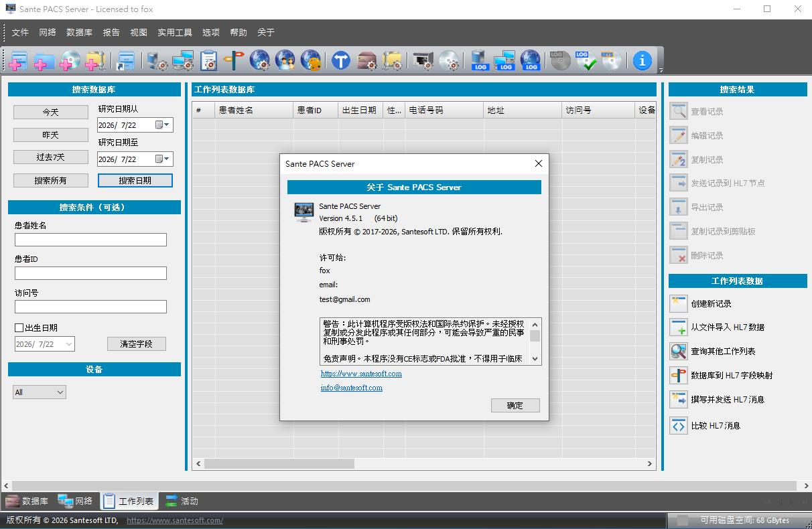The height and width of the screenshot is (529, 812).
Task: Click 查询其他工作列表 magnifier icon
Action: point(679,351)
